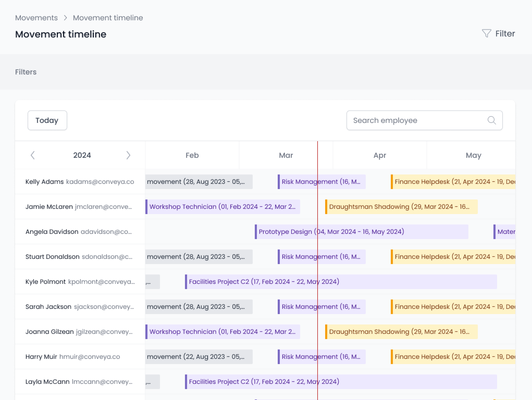Select Kyle Polmont's Facilities Project C2 bar

point(341,282)
